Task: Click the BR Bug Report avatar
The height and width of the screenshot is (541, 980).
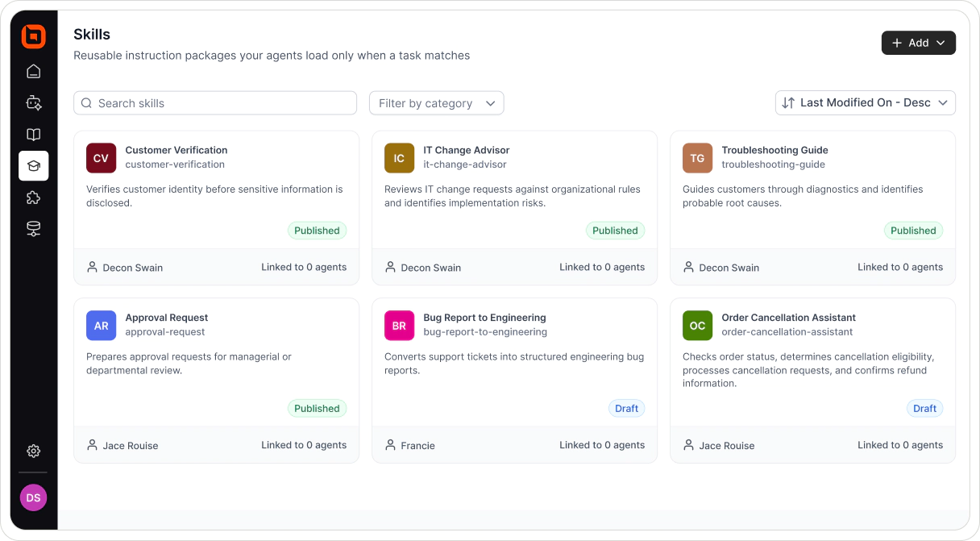Action: tap(399, 326)
